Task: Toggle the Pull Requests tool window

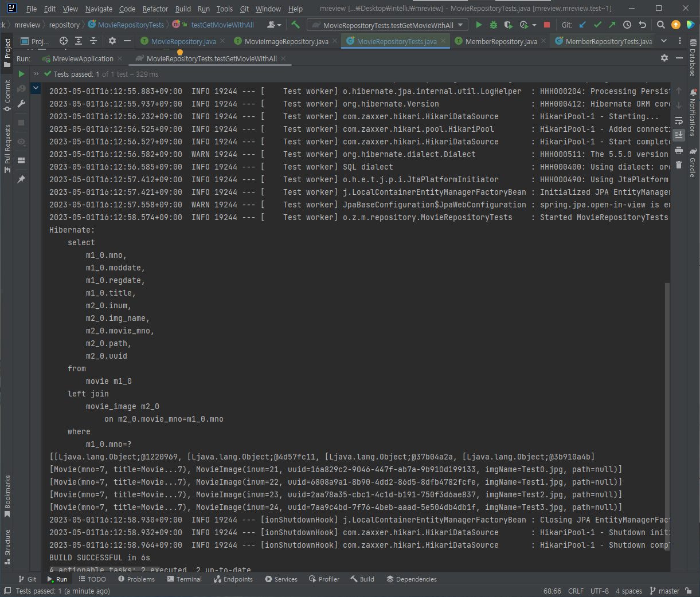Action: [7, 148]
